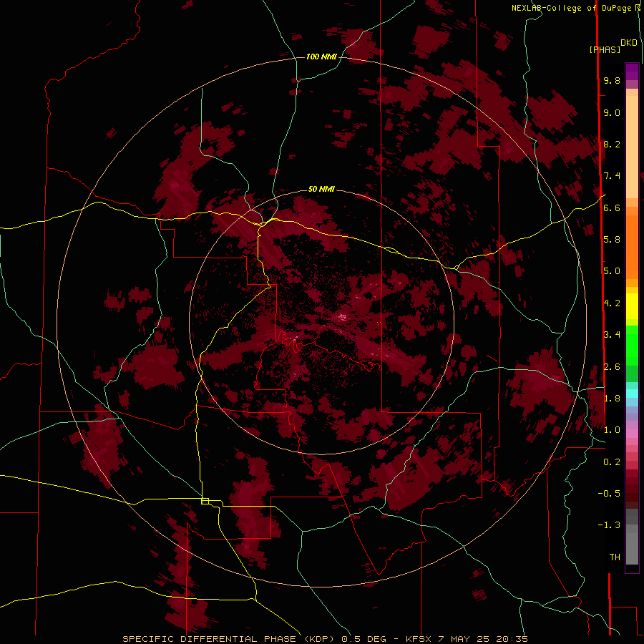This screenshot has height=644, width=644.
Task: Click the 5.0 scale value
Action: click(612, 271)
